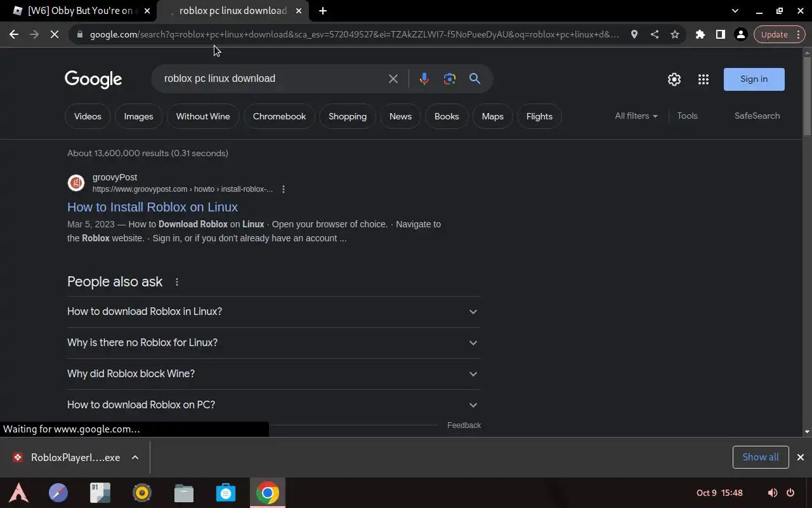812x508 pixels.
Task: Open the All filters dropdown
Action: [x=636, y=116]
